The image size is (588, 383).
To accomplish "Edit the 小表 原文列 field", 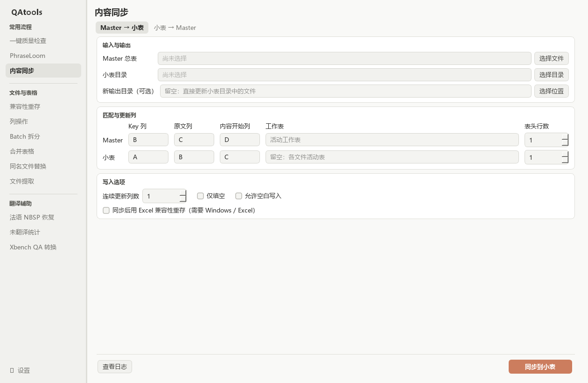I will pos(194,157).
